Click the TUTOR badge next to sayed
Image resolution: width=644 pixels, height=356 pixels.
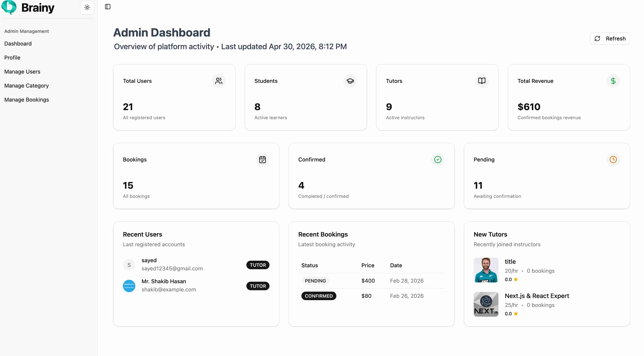[258, 265]
